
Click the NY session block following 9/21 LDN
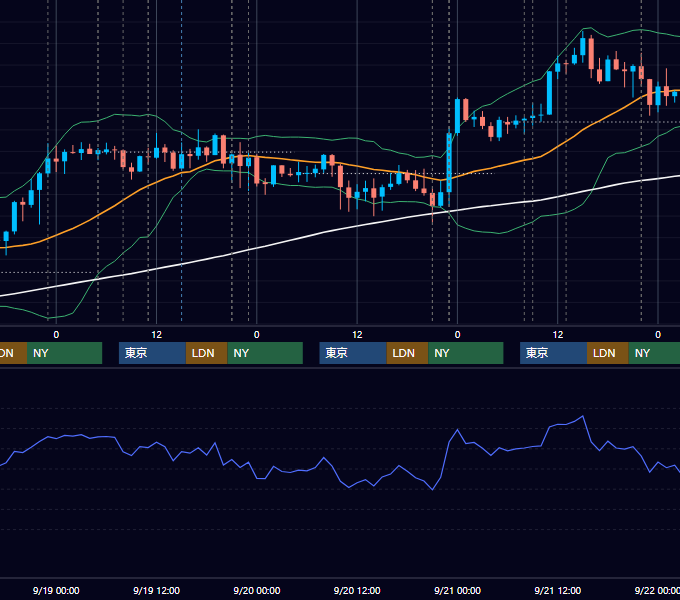pyautogui.click(x=654, y=353)
